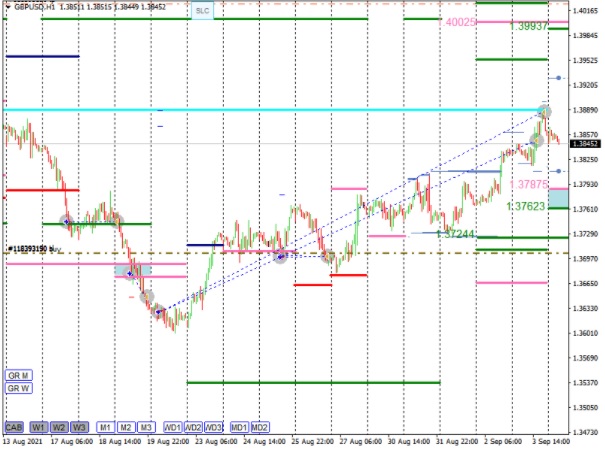Toggle the GR W button
The image size is (605, 449).
click(19, 388)
